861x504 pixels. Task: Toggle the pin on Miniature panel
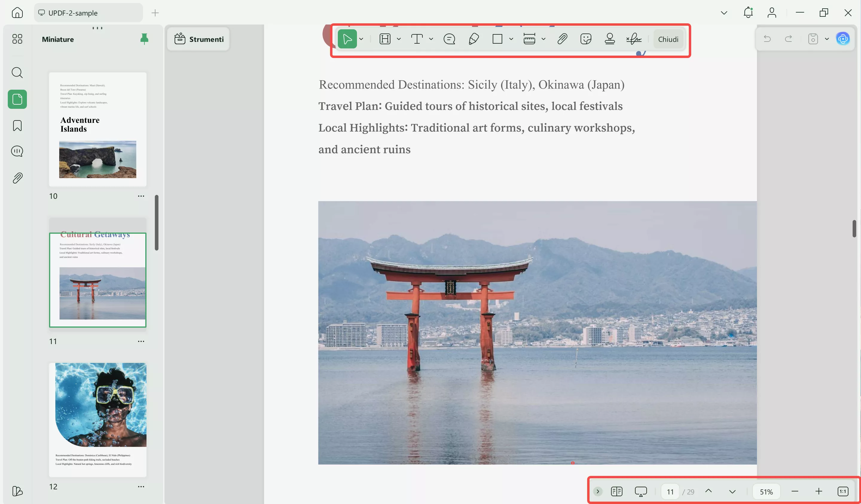pyautogui.click(x=144, y=39)
